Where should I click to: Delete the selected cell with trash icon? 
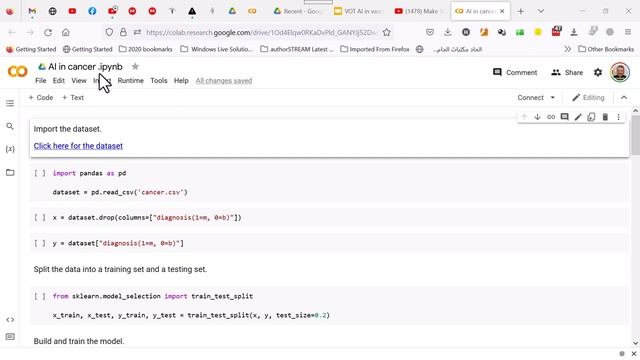tap(605, 117)
